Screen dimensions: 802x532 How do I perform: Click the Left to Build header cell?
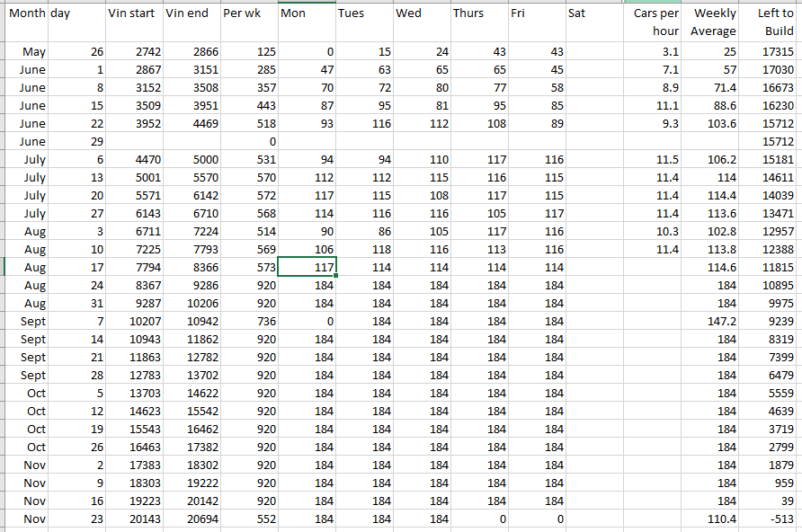tap(769, 22)
